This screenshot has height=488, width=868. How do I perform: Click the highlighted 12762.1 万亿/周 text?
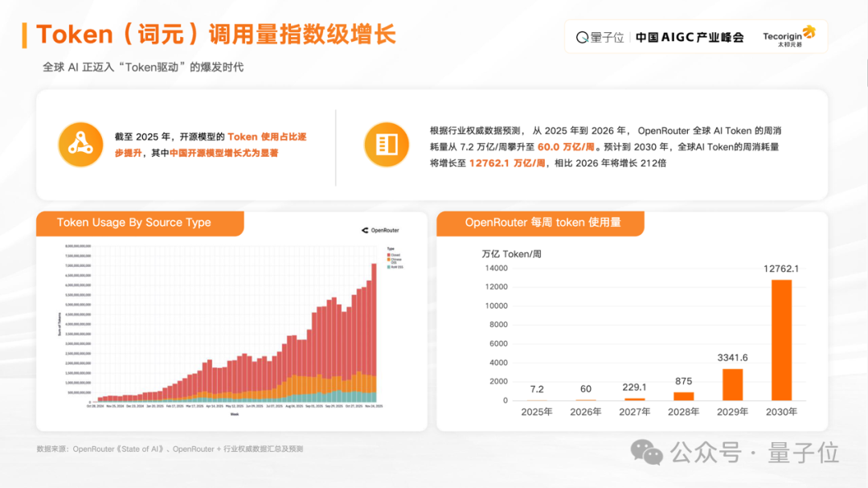(x=507, y=163)
